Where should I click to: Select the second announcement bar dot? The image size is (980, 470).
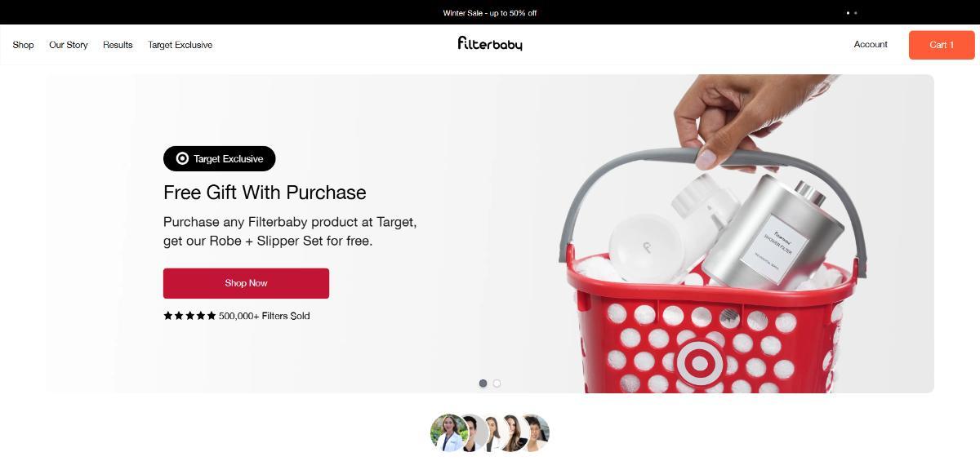coord(856,13)
